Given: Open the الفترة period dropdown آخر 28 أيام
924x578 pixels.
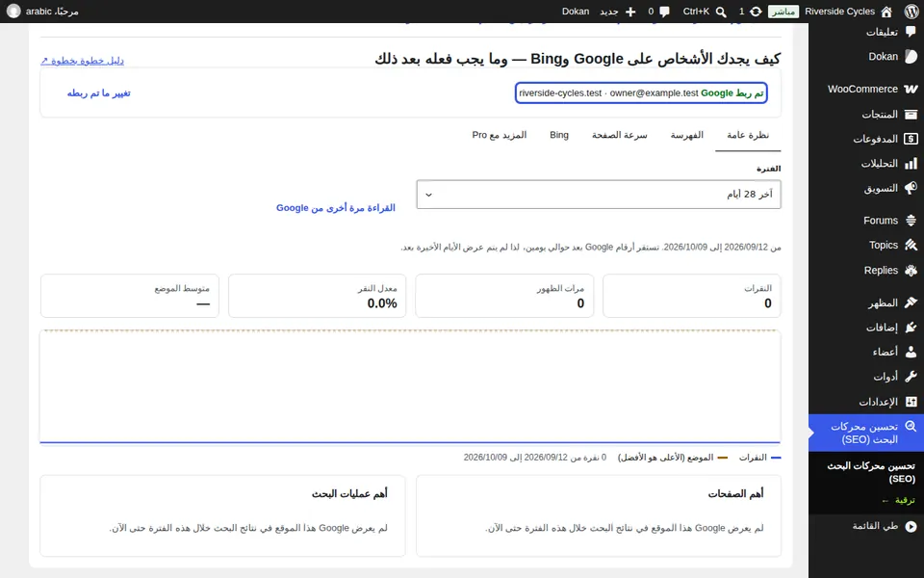Looking at the screenshot, I should 599,194.
